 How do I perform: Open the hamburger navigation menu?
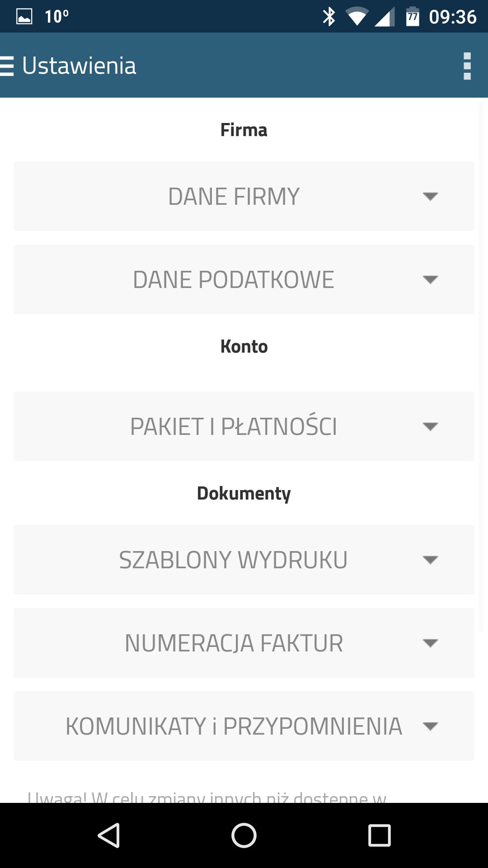point(7,66)
